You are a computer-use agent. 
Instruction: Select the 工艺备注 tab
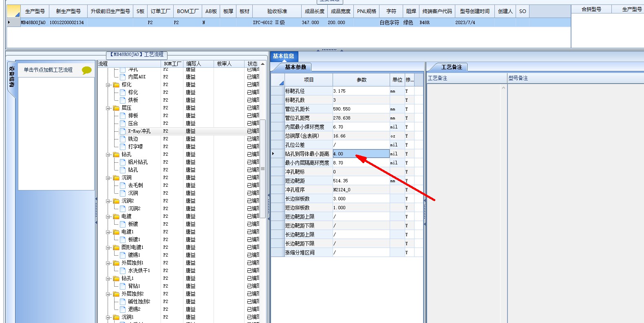(x=452, y=67)
